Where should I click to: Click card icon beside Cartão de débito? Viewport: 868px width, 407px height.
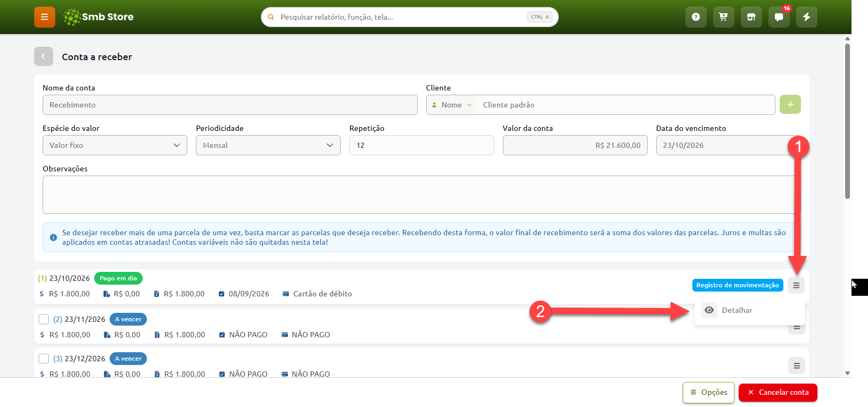pos(286,294)
